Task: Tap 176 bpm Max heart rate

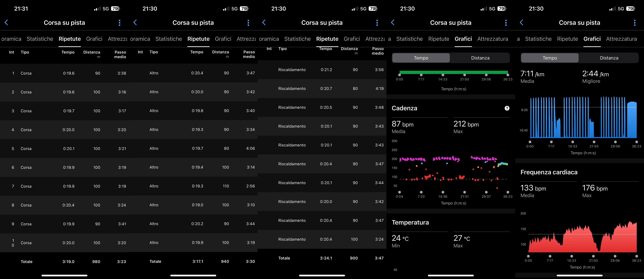Action: pos(595,188)
